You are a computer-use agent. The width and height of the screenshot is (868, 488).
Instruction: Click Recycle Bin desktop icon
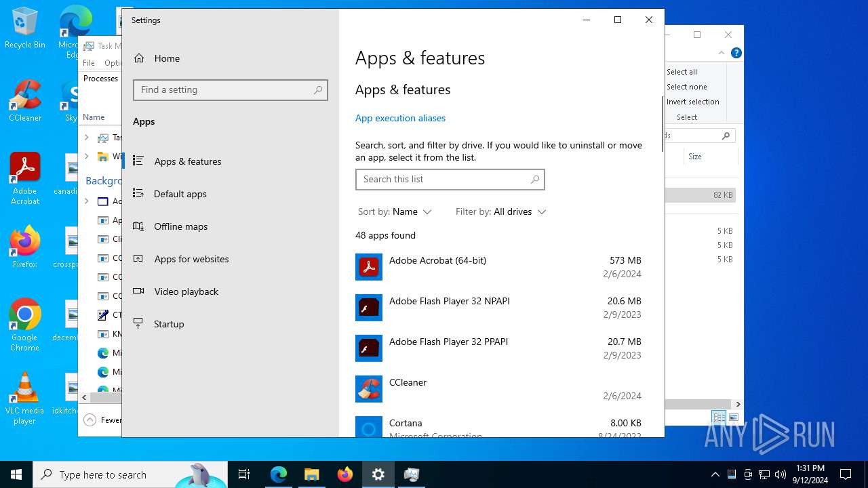point(25,28)
